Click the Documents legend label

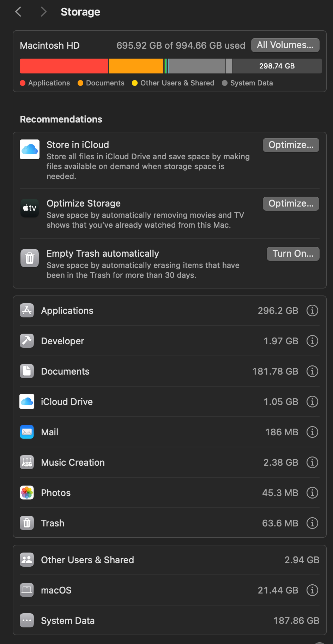pyautogui.click(x=105, y=83)
